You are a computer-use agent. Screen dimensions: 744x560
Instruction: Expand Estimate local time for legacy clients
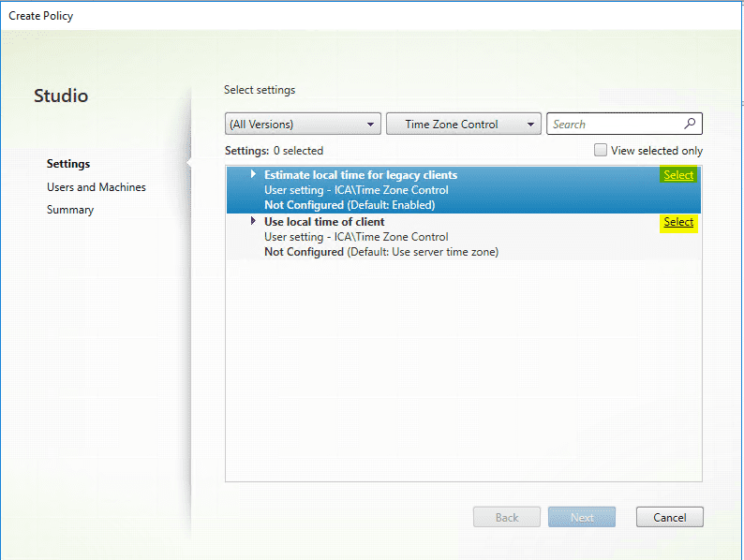point(253,174)
